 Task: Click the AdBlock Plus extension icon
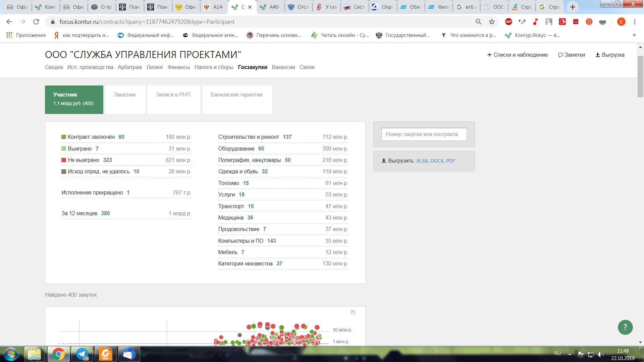(508, 22)
